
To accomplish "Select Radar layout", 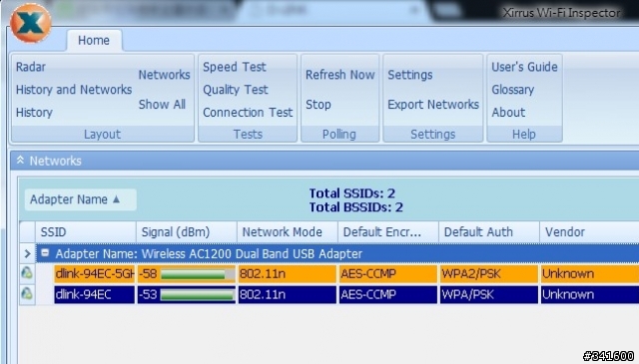I will [31, 67].
